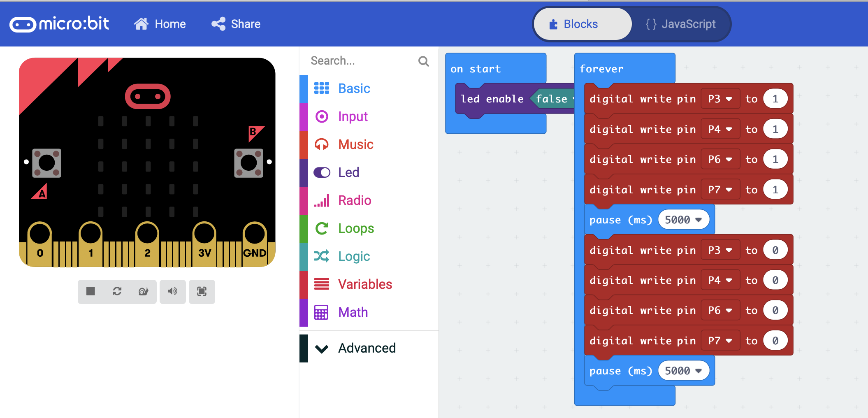Open the Basic blocks category
The image size is (868, 418).
(x=354, y=88)
